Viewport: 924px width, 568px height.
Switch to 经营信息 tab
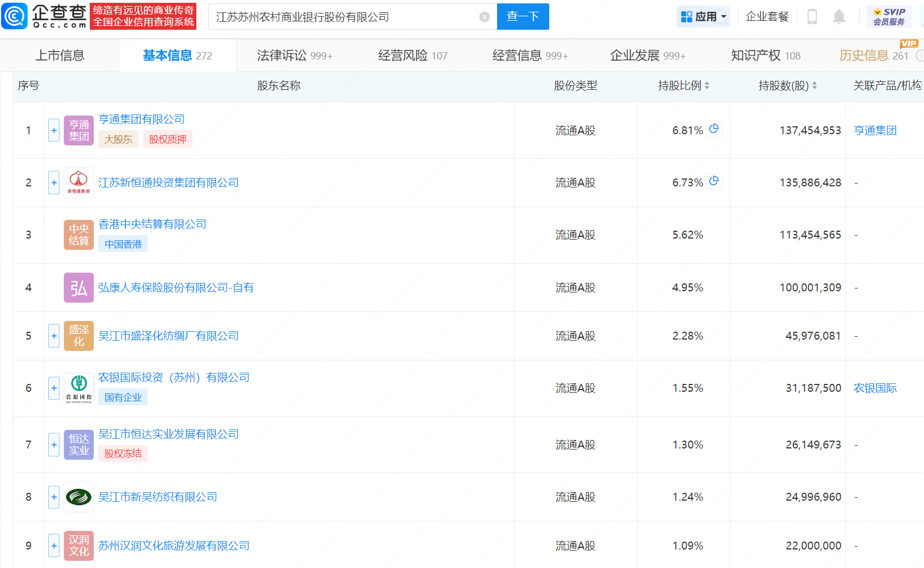530,56
